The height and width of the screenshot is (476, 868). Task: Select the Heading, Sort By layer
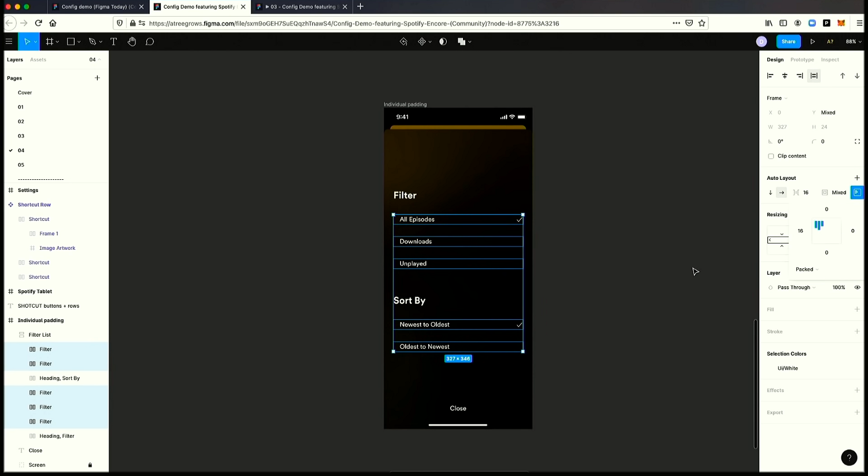[57, 378]
